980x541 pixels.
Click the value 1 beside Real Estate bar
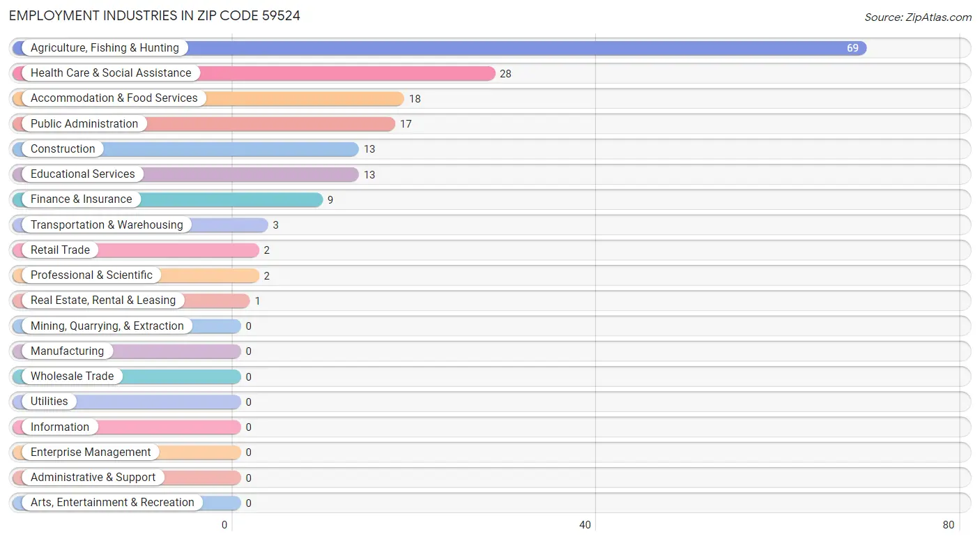coord(257,301)
